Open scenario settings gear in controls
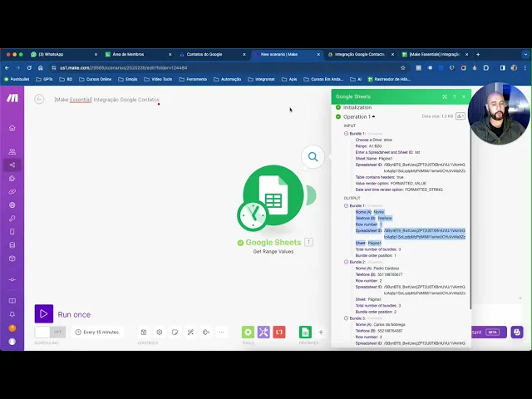 pos(160,332)
